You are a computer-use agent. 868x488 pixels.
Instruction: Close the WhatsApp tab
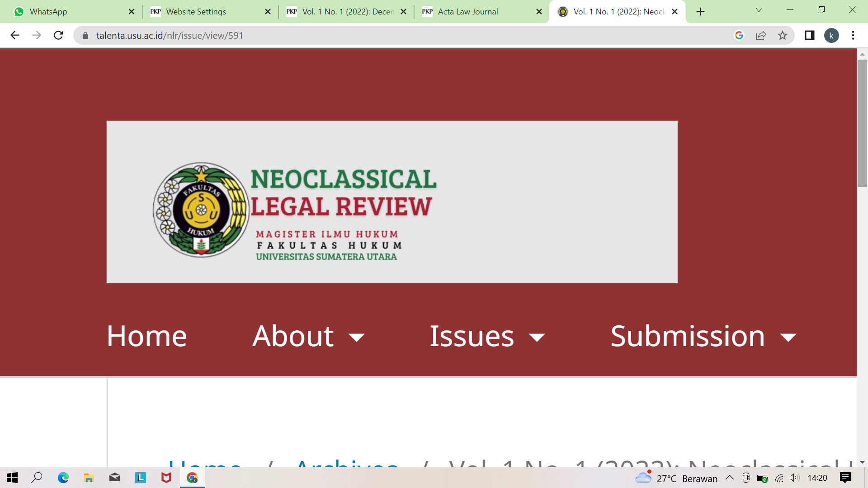[132, 12]
